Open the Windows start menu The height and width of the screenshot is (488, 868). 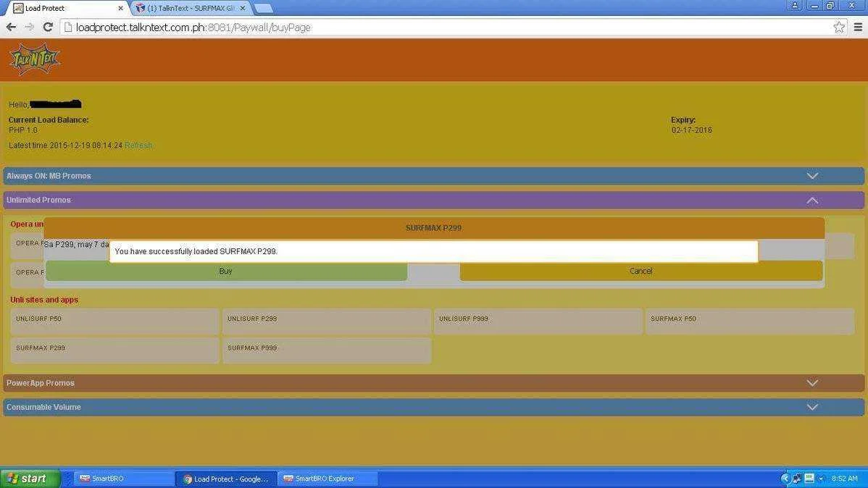(x=30, y=479)
